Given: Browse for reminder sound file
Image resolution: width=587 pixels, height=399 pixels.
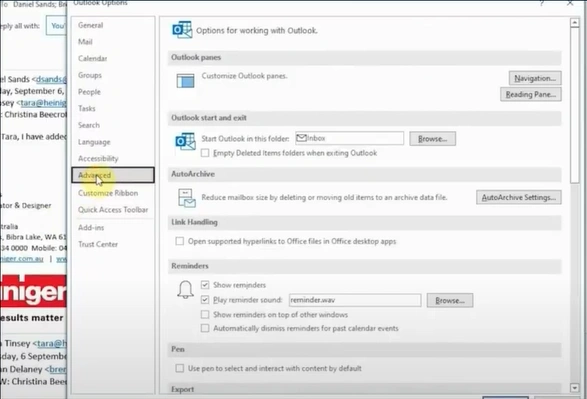Looking at the screenshot, I should pyautogui.click(x=450, y=300).
